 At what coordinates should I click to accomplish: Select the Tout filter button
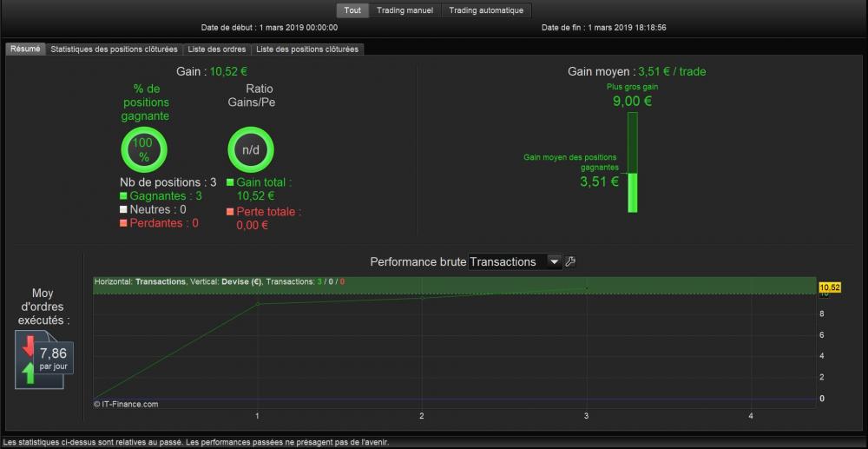point(352,10)
